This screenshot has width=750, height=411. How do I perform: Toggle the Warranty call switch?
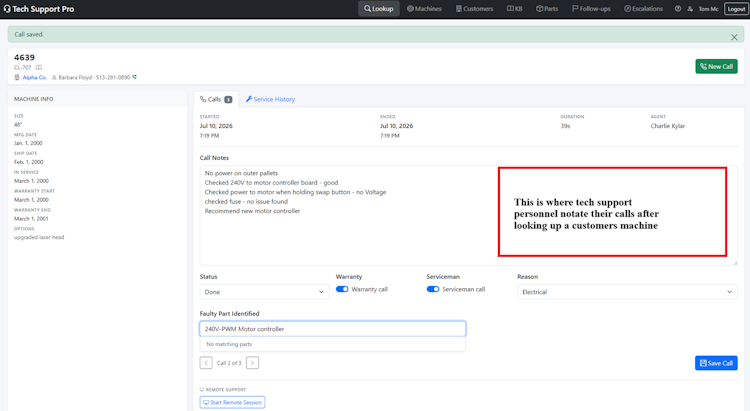point(342,289)
